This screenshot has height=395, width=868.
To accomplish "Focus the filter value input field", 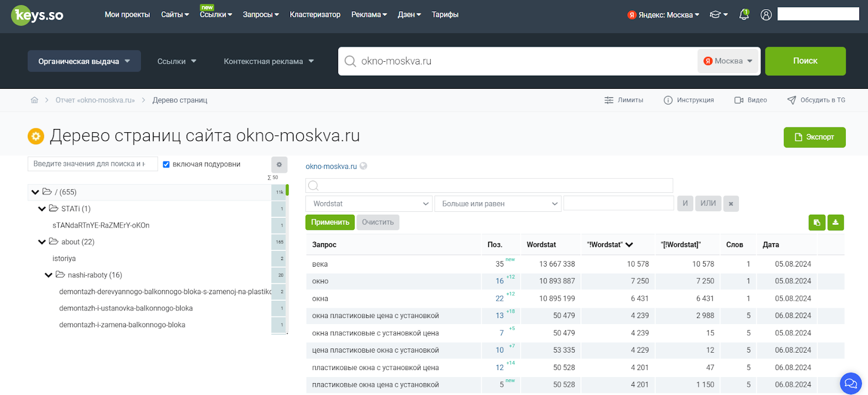I will pos(618,203).
